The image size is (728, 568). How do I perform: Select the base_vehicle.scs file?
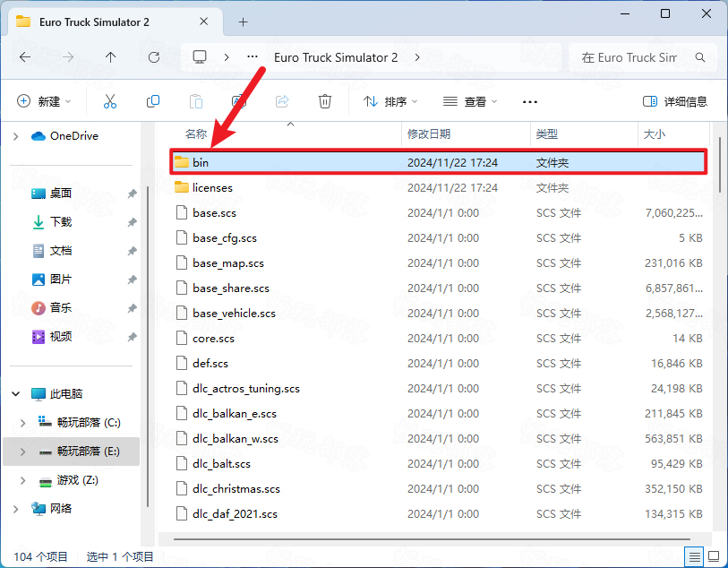(x=438, y=313)
